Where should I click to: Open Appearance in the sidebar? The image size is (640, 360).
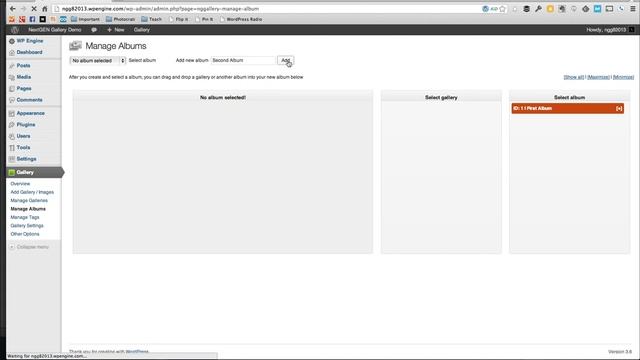click(x=30, y=113)
